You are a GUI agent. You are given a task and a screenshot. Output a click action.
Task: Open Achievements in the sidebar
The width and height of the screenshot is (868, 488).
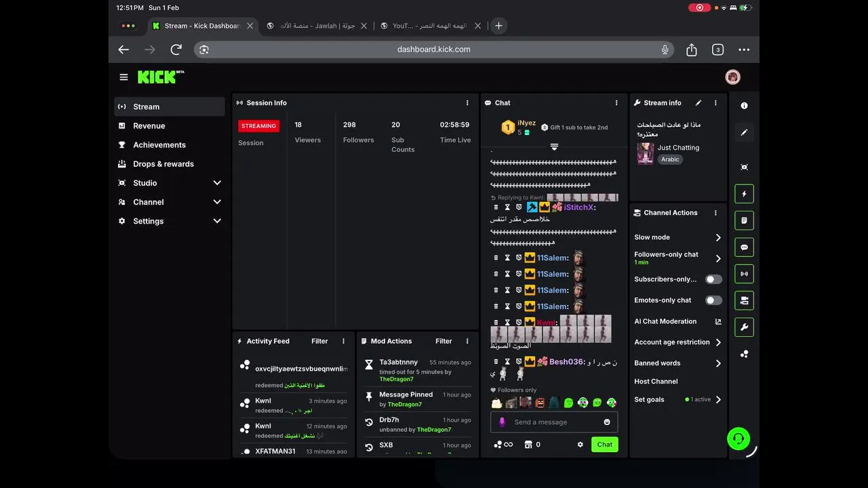(170, 145)
